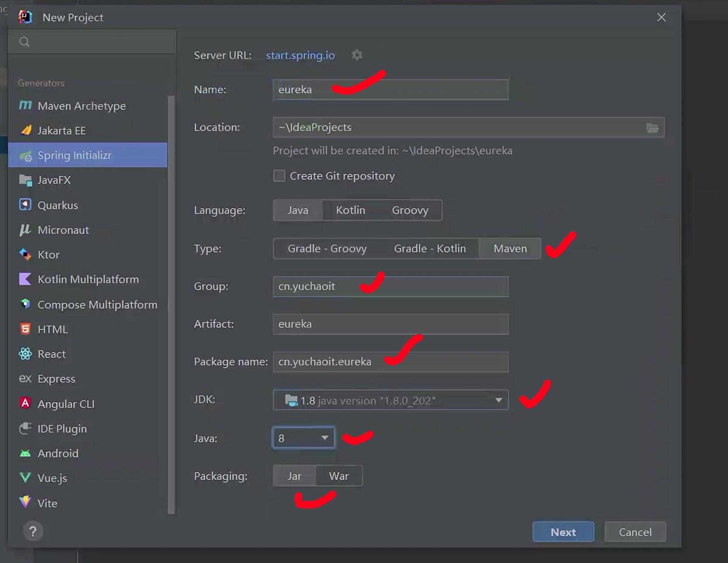Choose the Ktor generator icon

(25, 254)
